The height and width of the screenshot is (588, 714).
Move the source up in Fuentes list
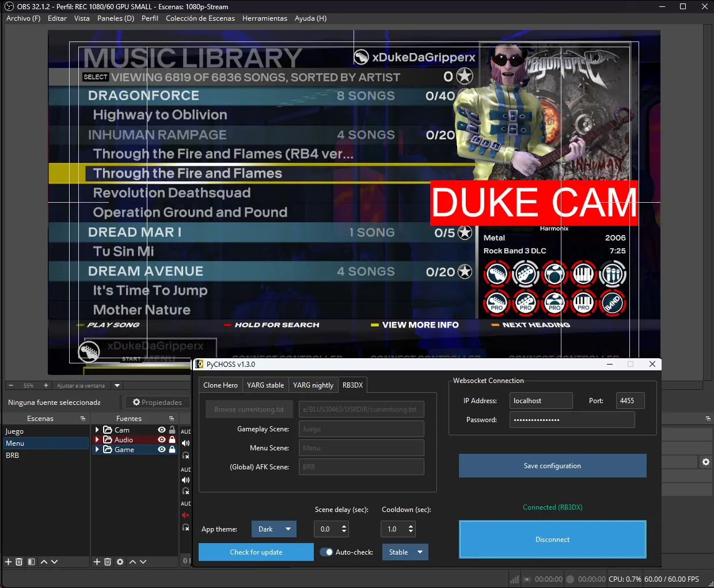click(x=132, y=562)
